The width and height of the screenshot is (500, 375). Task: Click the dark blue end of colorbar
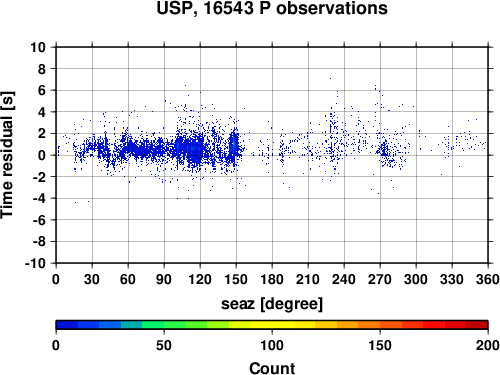[x=67, y=325]
